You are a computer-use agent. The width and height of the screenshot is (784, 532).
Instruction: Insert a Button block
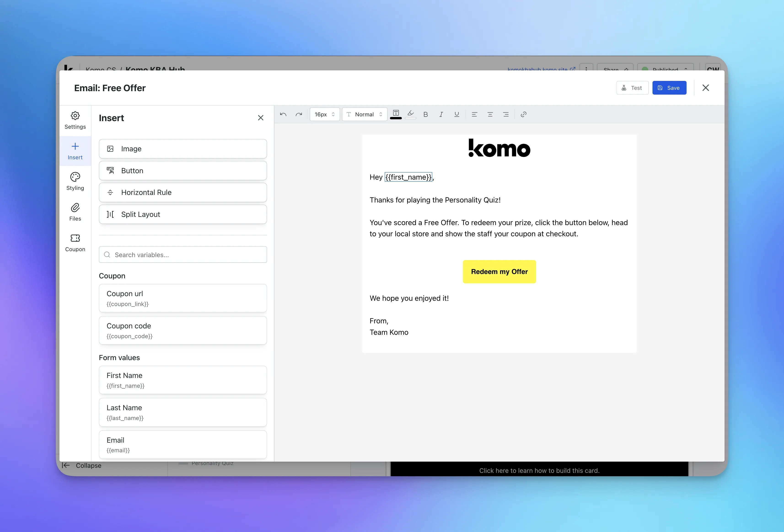183,170
